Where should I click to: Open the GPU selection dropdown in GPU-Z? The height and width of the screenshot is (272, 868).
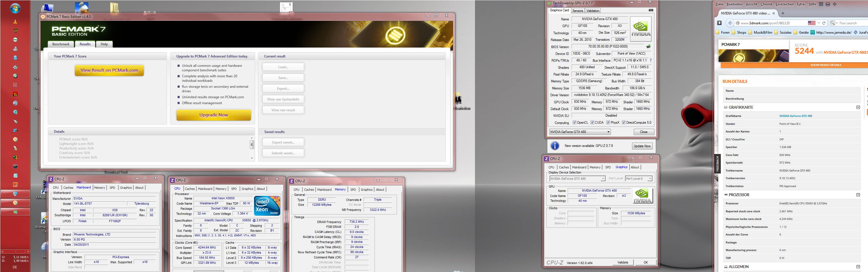pyautogui.click(x=580, y=132)
